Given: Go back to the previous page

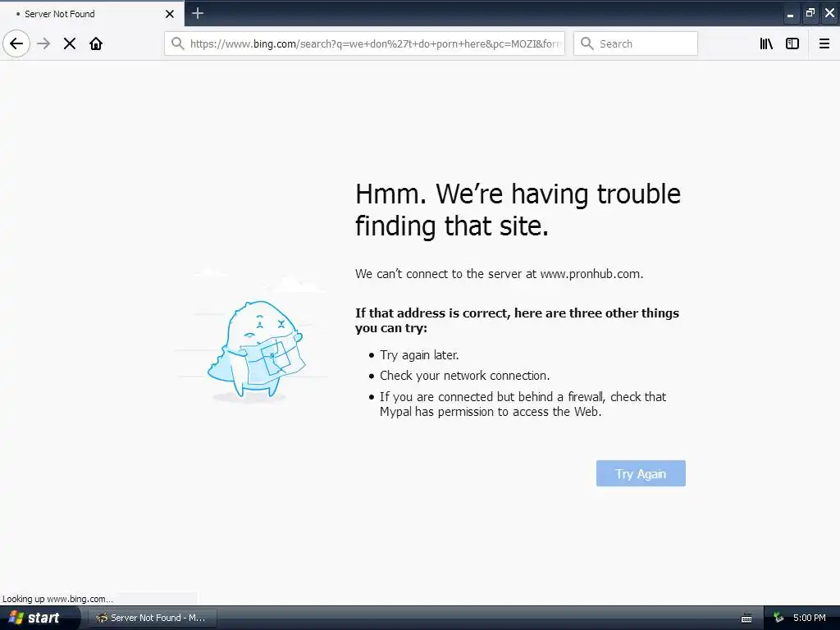Looking at the screenshot, I should point(16,43).
